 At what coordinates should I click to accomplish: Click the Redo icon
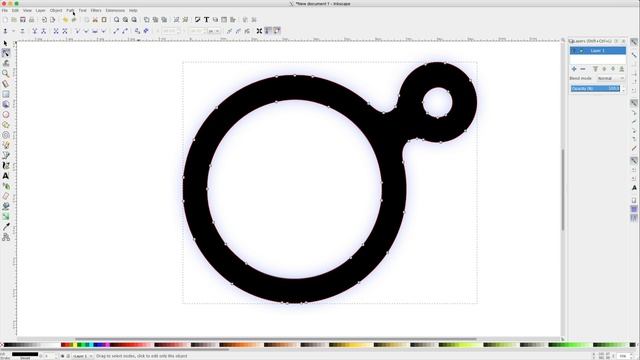(74, 20)
